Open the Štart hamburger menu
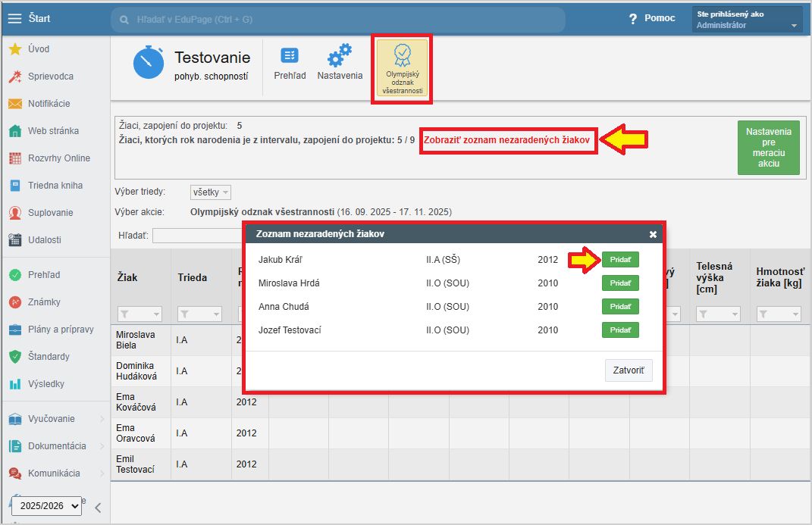812x525 pixels. click(x=15, y=18)
